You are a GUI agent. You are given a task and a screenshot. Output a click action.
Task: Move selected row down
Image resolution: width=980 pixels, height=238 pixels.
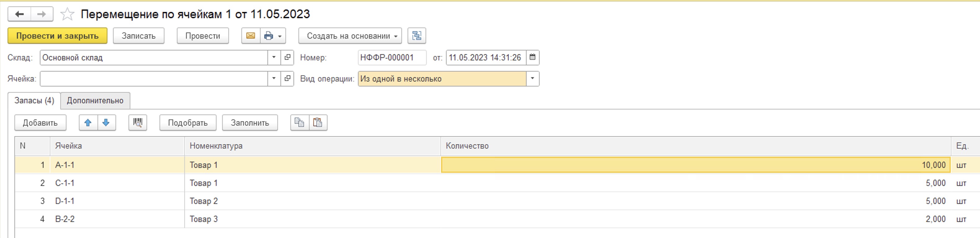(106, 123)
